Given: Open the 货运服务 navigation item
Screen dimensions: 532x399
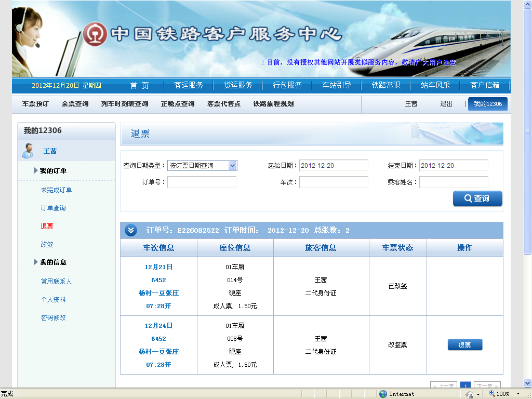Looking at the screenshot, I should [238, 85].
